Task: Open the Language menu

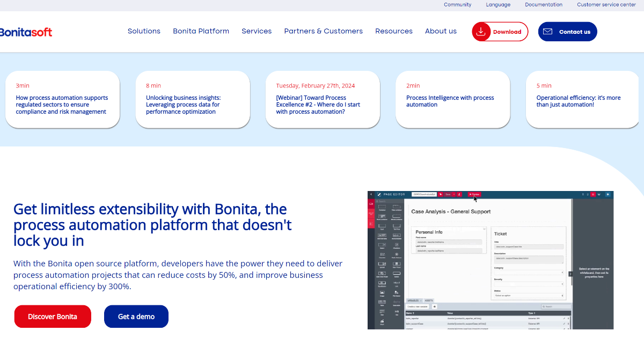Action: click(498, 4)
